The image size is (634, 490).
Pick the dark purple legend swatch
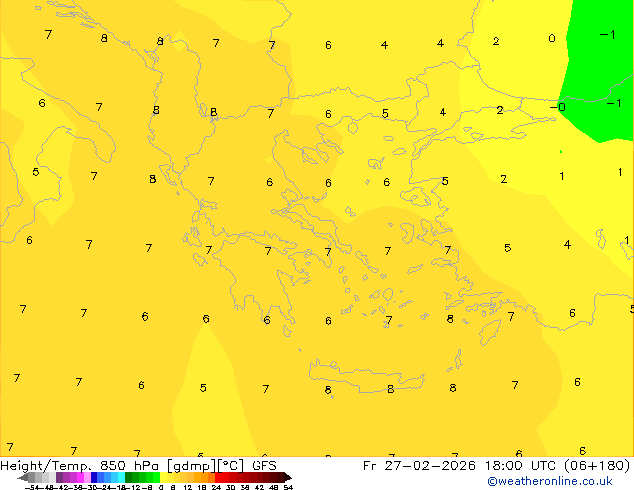coord(59,477)
